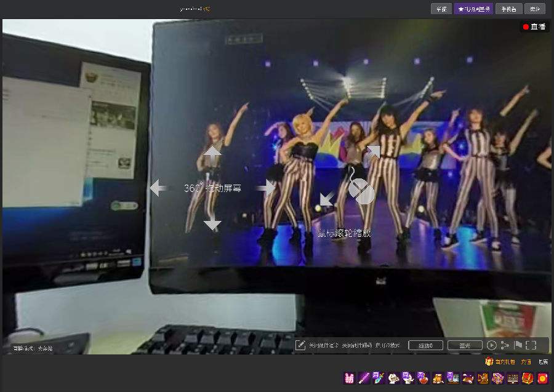This screenshot has height=392, width=554.
Task: Click the 举报 report button
Action: coord(441,9)
